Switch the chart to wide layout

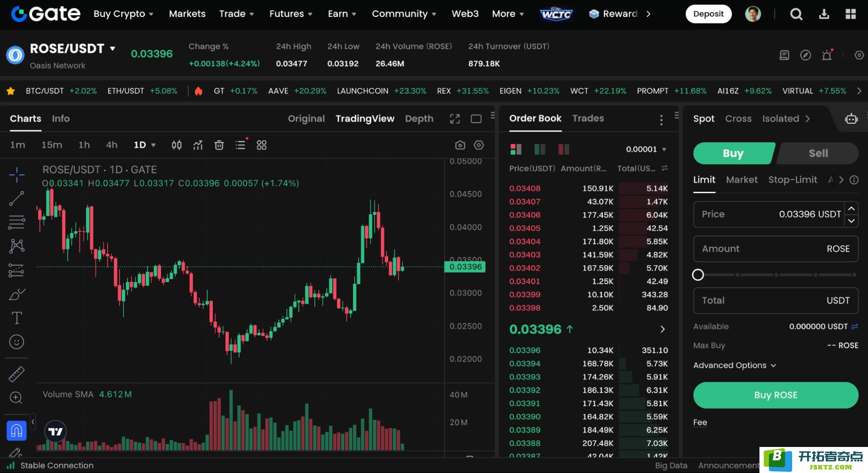pyautogui.click(x=476, y=118)
